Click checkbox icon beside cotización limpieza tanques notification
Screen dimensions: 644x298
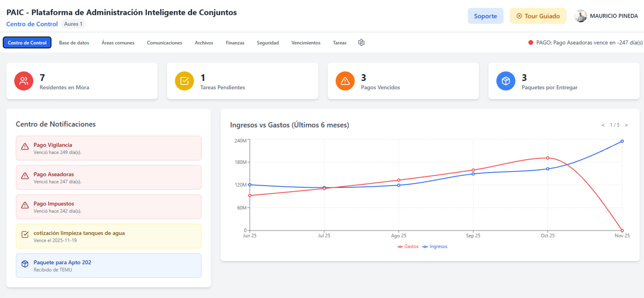(x=25, y=235)
